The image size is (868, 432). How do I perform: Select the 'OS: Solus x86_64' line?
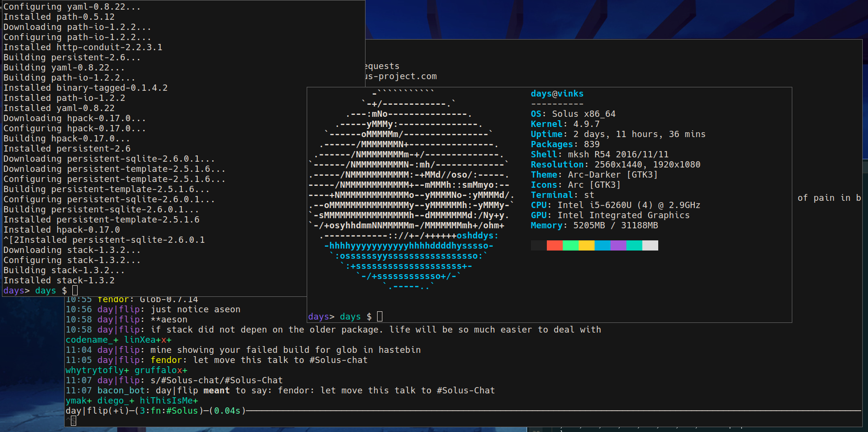573,114
